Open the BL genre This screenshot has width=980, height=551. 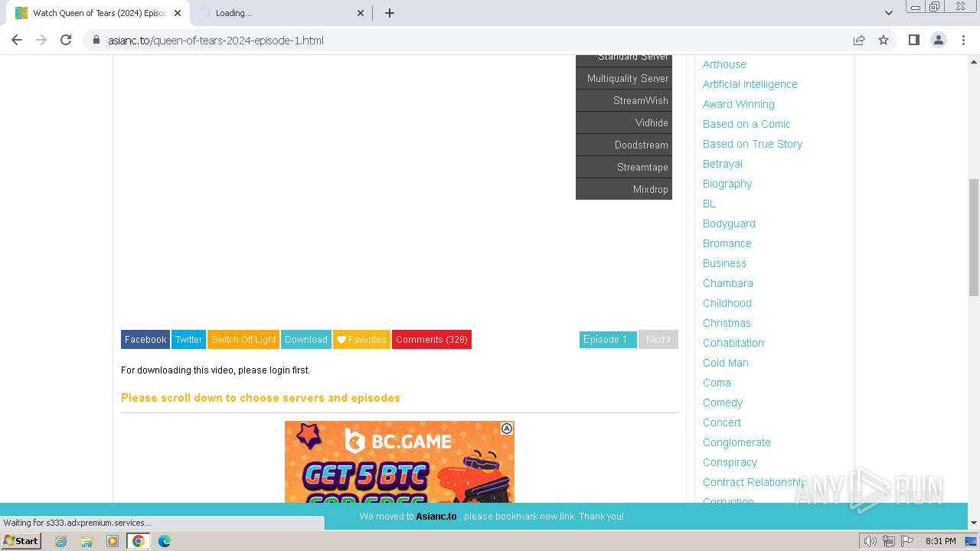coord(710,204)
